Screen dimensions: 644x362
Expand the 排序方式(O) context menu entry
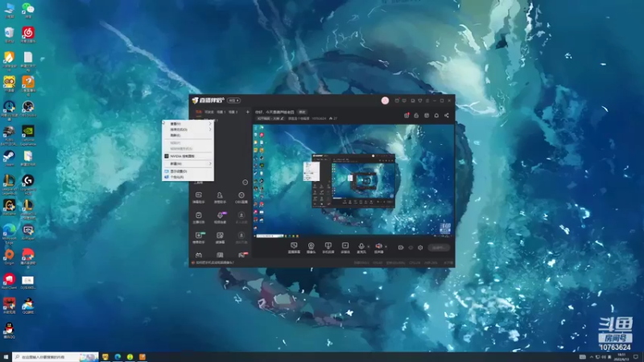click(x=188, y=130)
